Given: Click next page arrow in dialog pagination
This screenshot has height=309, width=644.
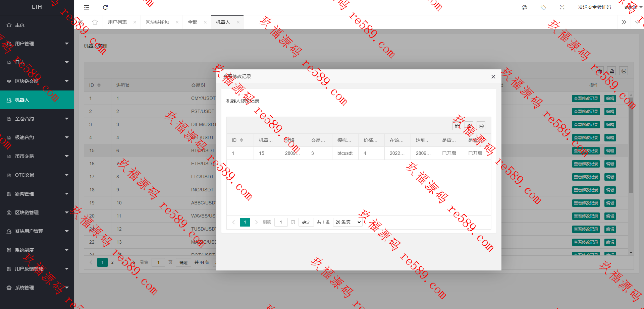Looking at the screenshot, I should tap(256, 222).
